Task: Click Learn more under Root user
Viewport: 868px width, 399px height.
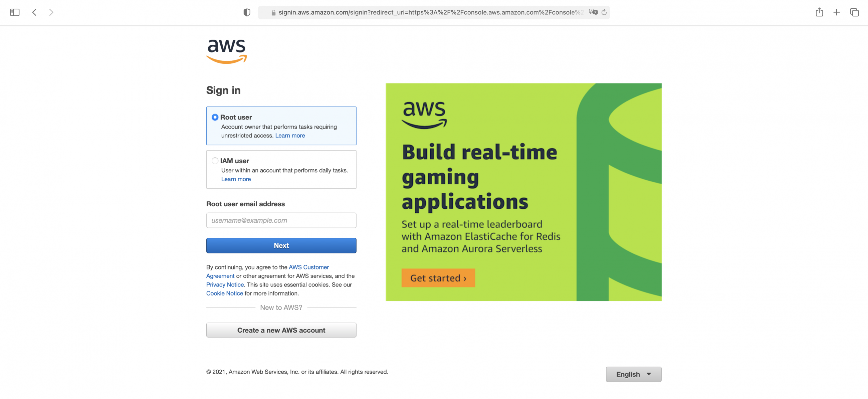Action: pyautogui.click(x=290, y=136)
